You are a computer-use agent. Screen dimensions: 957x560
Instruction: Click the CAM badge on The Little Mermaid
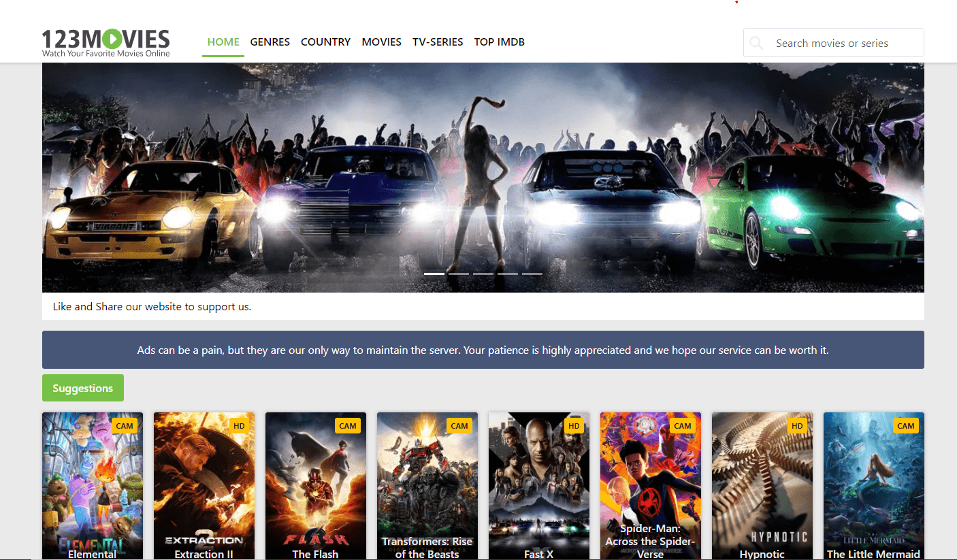coord(906,426)
